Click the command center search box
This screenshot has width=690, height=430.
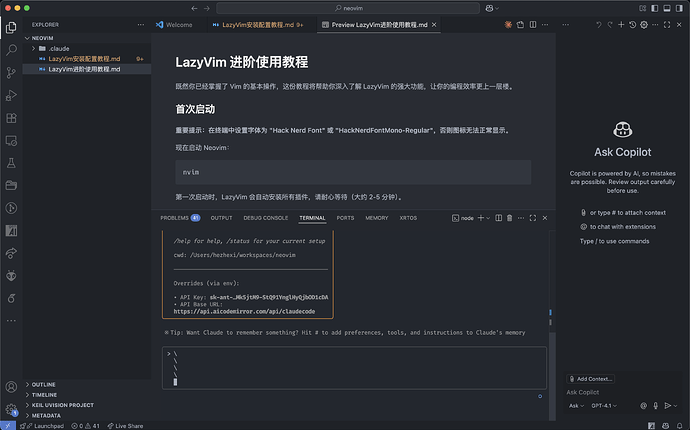[348, 8]
